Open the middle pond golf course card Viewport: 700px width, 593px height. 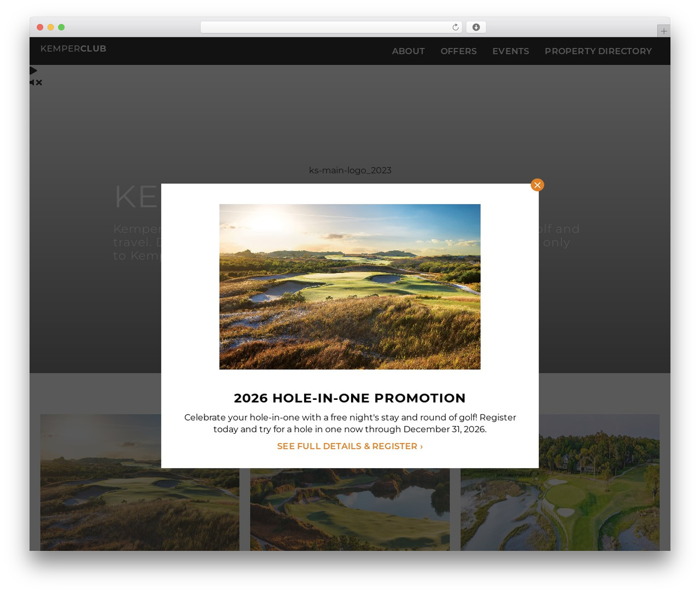click(x=349, y=509)
